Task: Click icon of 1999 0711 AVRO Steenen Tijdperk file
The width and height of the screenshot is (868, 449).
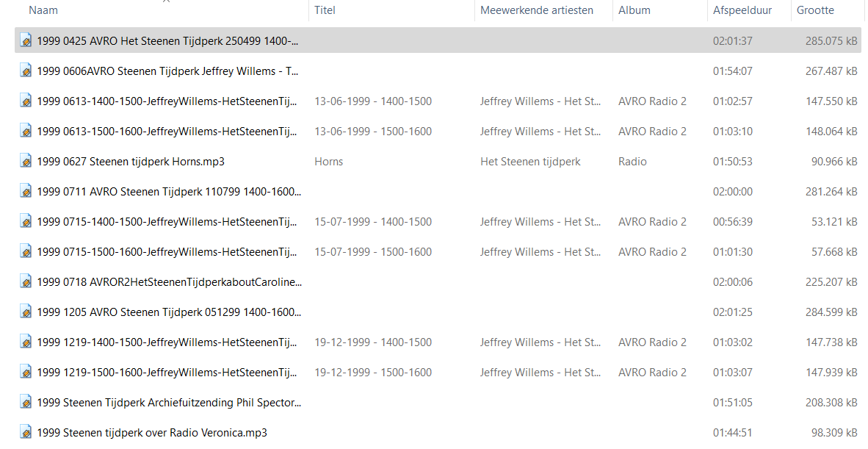Action: point(26,191)
